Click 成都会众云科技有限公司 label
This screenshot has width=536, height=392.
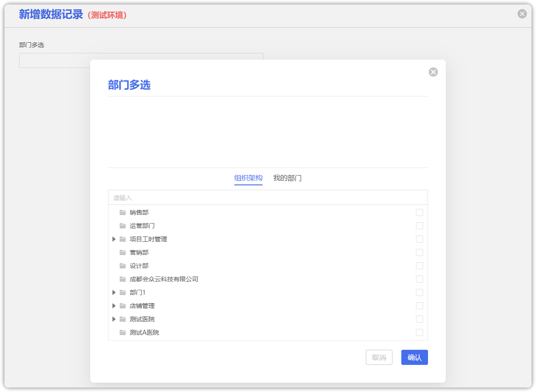(164, 279)
